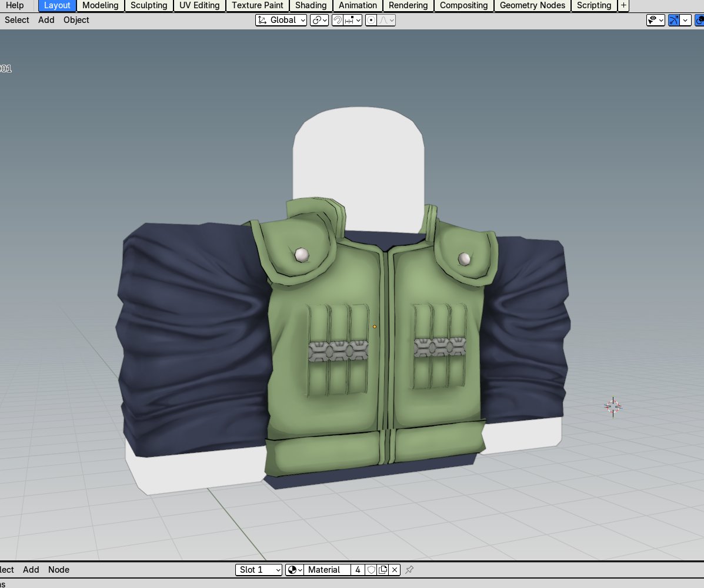Screen dimensions: 704x588
Task: Switch to the Modeling workspace tab
Action: (x=100, y=5)
